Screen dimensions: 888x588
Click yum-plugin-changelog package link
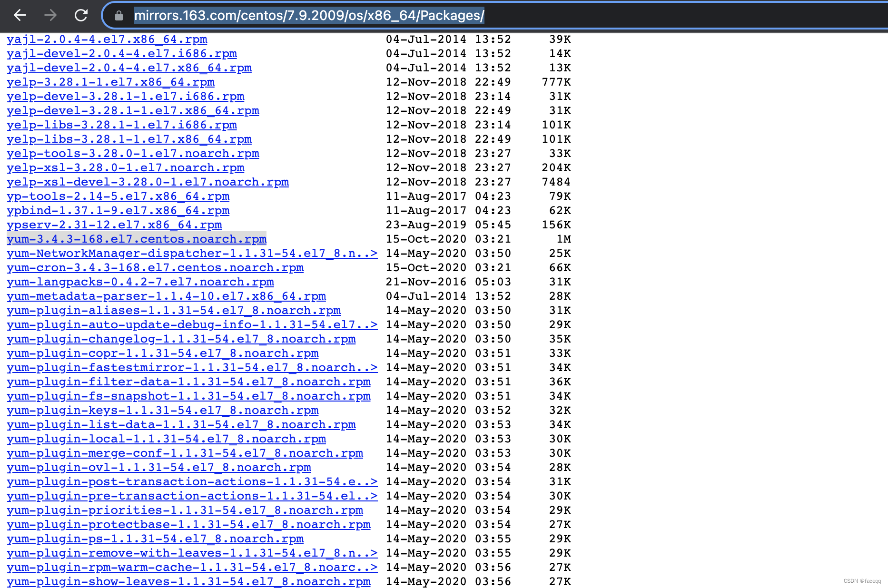[181, 339]
